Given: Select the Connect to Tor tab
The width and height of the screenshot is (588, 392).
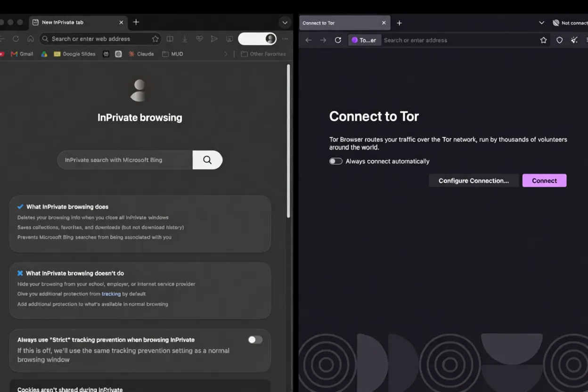Looking at the screenshot, I should [344, 23].
